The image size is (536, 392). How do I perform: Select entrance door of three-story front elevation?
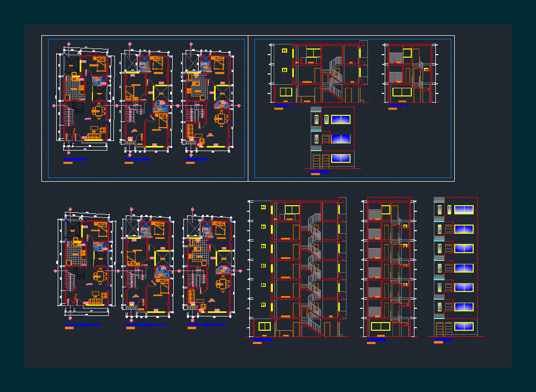(316, 161)
